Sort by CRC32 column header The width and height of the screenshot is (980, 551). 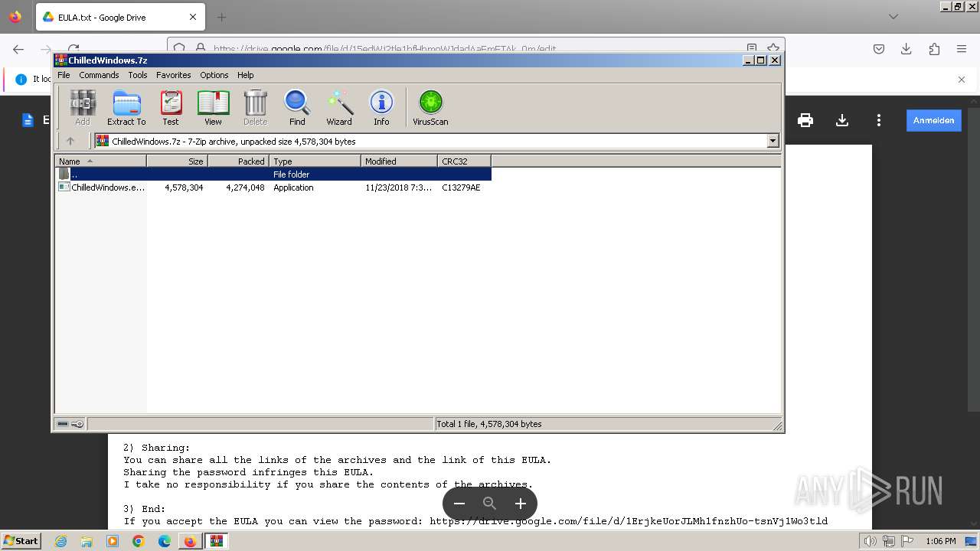coord(464,161)
